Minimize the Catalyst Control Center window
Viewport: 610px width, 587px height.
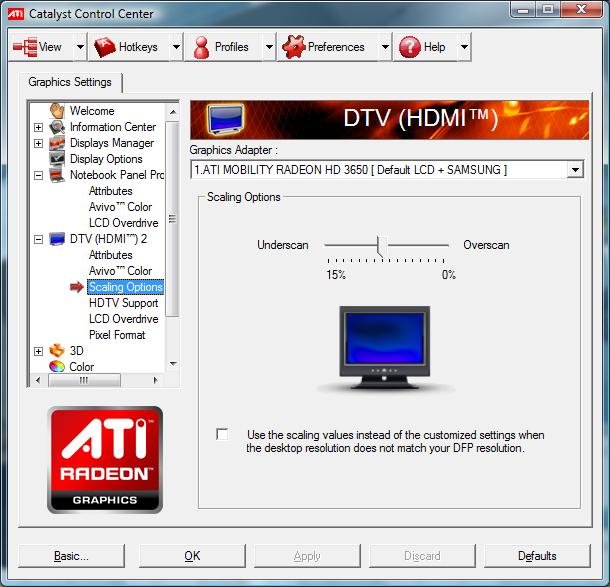pos(523,10)
